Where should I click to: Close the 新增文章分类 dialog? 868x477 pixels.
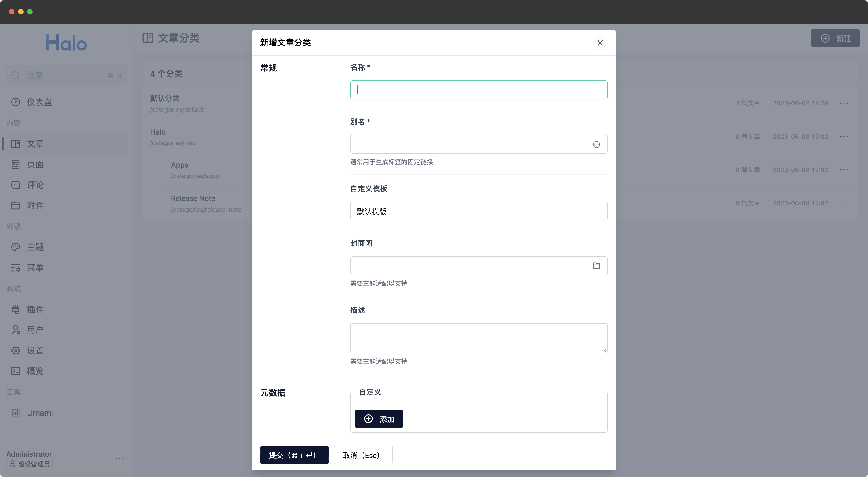tap(600, 43)
